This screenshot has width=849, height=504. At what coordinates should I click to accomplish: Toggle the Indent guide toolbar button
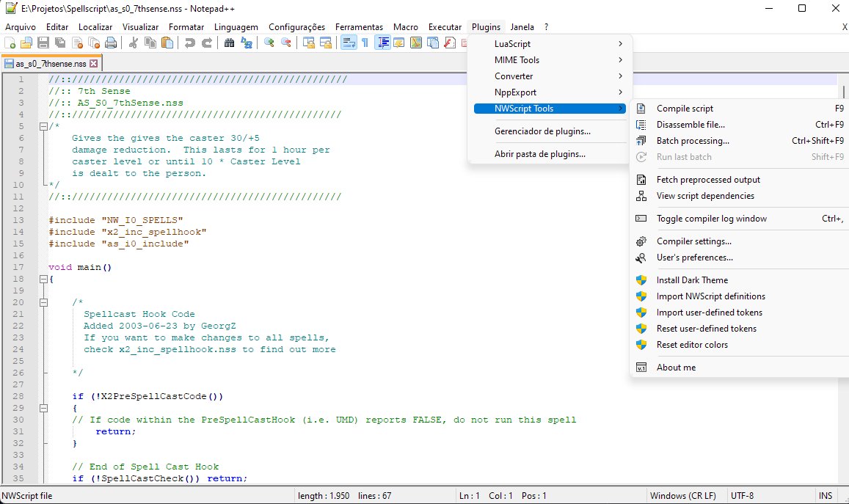(383, 43)
